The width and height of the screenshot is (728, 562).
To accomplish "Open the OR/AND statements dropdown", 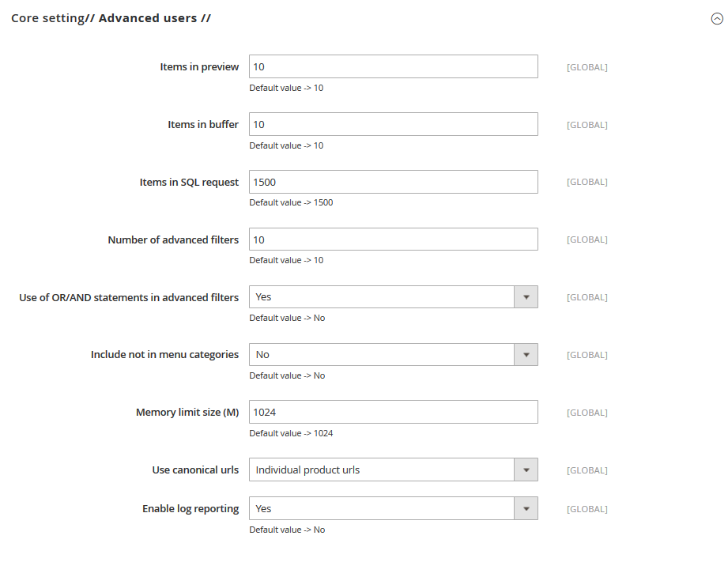I will (394, 296).
